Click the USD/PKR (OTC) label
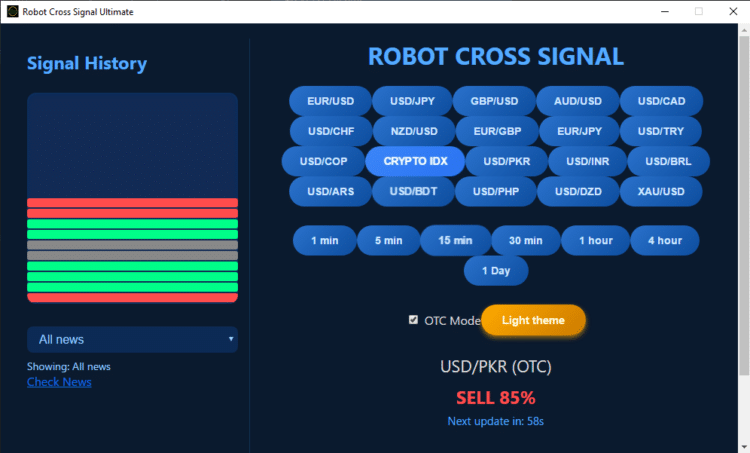 point(496,367)
